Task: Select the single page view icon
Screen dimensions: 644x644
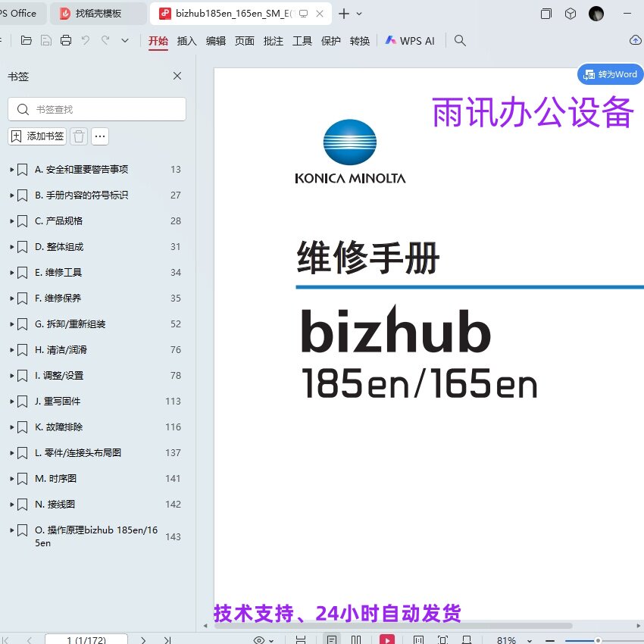Action: tap(331, 640)
